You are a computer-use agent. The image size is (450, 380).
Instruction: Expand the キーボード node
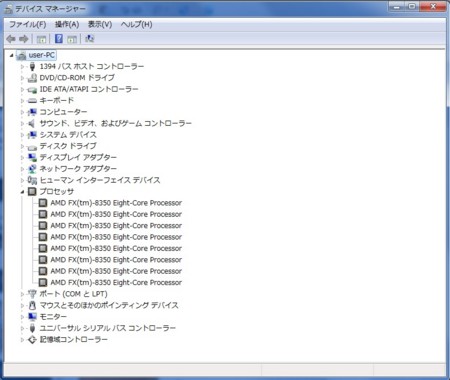pyautogui.click(x=22, y=101)
